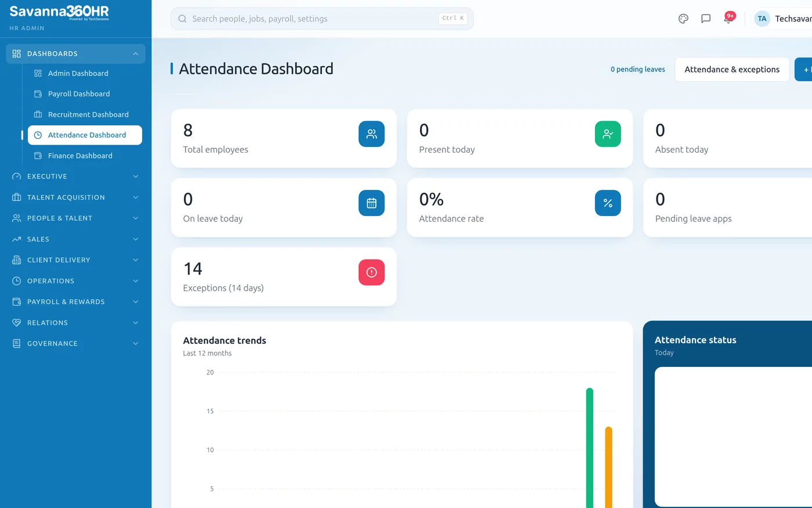The height and width of the screenshot is (508, 812).
Task: Open notifications bell with 9+ badge
Action: point(728,18)
